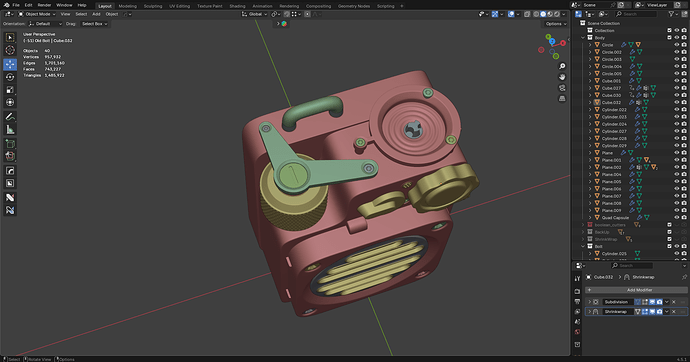Screen dimensions: 690x362
Task: Uncheck Body collection exclude checkbox
Action: 669,38
